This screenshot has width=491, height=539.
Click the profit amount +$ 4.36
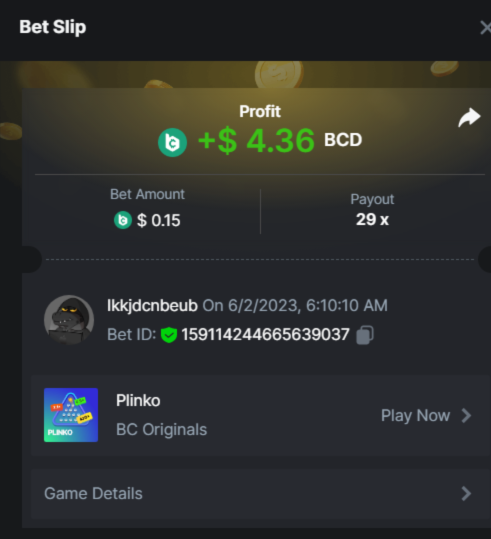[257, 141]
